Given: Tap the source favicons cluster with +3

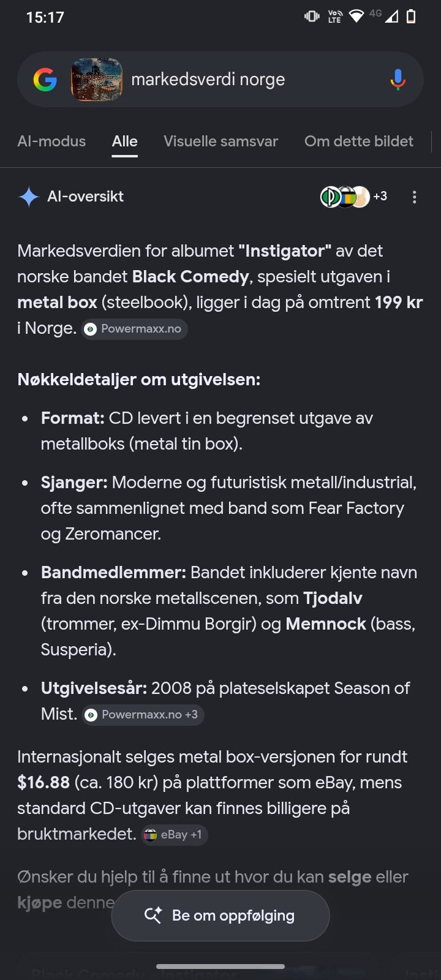Looking at the screenshot, I should pos(353,197).
